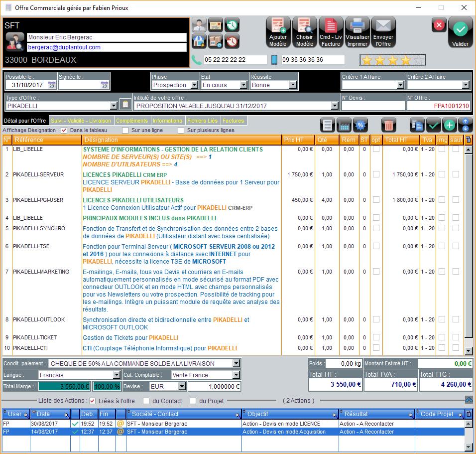Switch to the Détail pour l'Offre tab
476x454 pixels.
click(x=25, y=121)
